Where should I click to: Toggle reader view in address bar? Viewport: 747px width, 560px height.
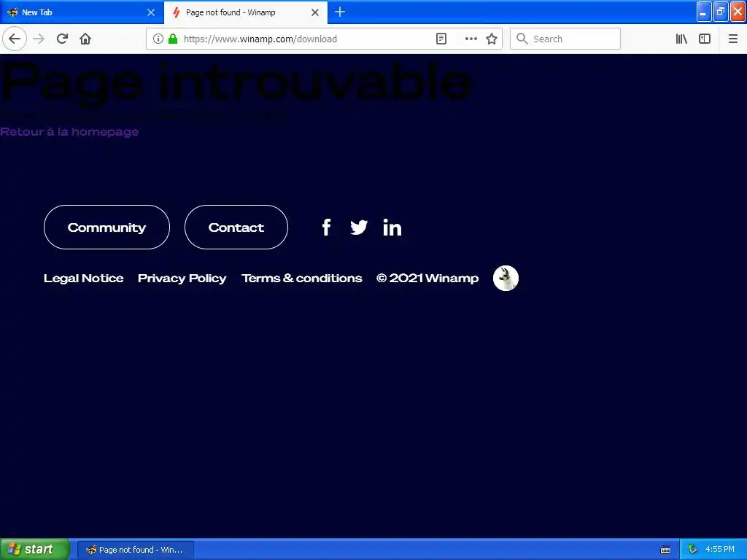[441, 39]
